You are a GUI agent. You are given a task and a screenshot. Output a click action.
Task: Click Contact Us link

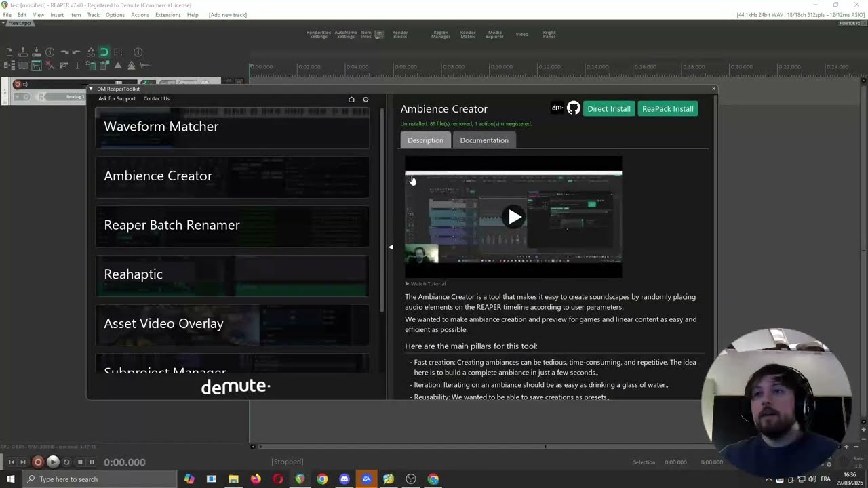point(157,99)
